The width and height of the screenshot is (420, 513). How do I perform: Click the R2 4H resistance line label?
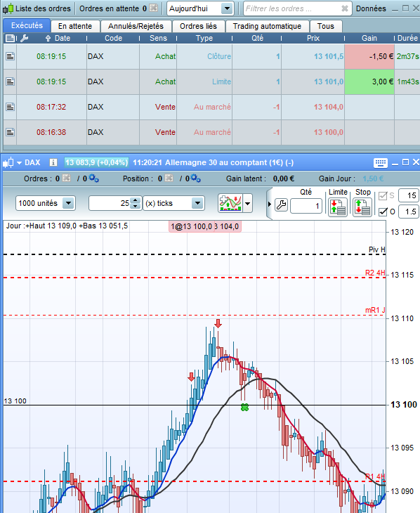(375, 273)
